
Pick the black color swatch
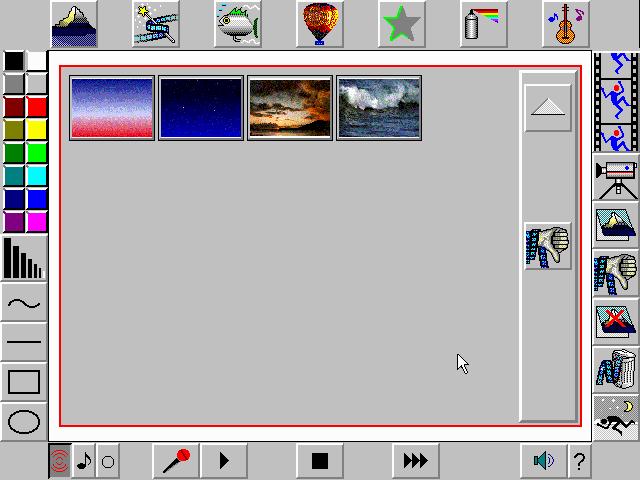(x=14, y=61)
